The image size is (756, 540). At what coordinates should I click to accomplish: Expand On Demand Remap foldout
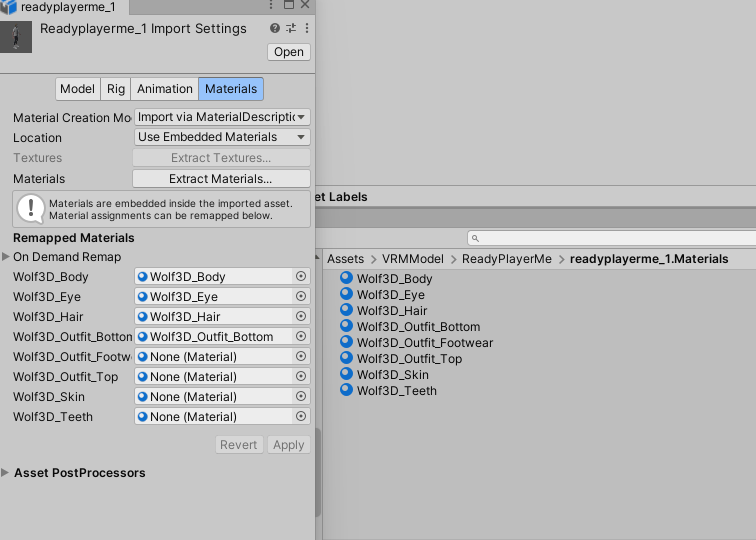click(x=6, y=256)
